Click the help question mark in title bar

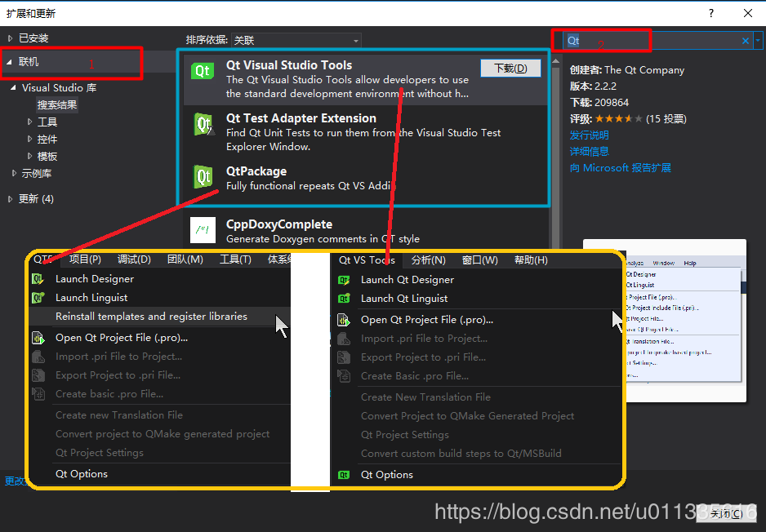click(711, 13)
